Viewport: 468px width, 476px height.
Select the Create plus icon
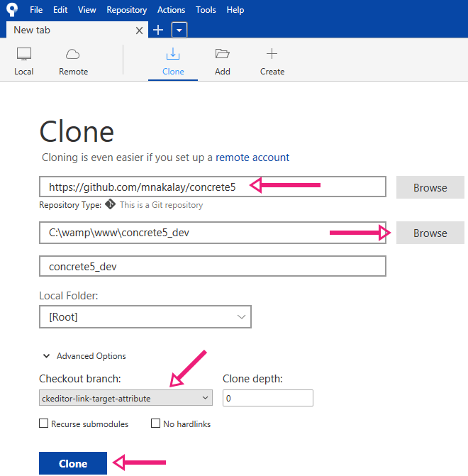tap(272, 54)
